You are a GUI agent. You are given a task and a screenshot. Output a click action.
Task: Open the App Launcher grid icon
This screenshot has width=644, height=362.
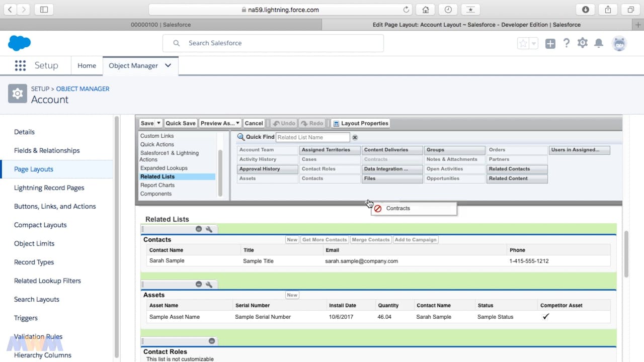(20, 65)
